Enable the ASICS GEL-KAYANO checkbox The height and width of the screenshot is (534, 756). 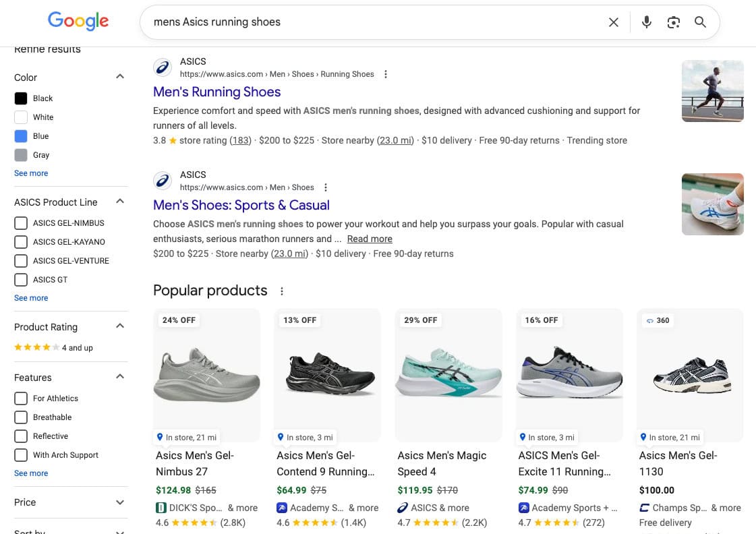pyautogui.click(x=21, y=242)
